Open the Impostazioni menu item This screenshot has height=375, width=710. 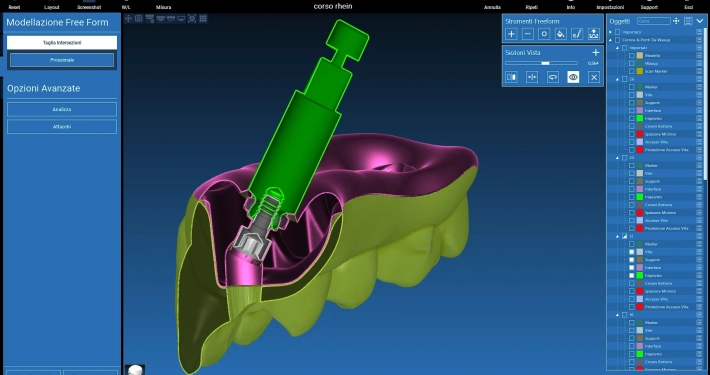[610, 7]
